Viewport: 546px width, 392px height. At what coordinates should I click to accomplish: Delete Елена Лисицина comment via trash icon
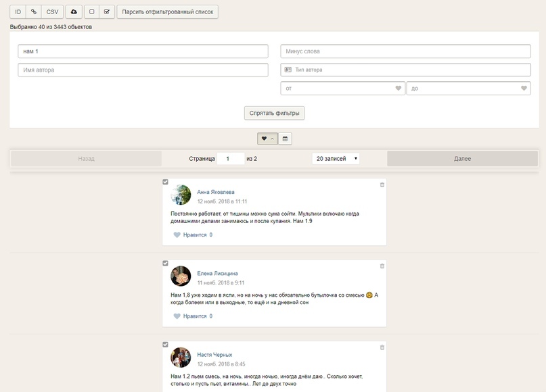(x=382, y=266)
